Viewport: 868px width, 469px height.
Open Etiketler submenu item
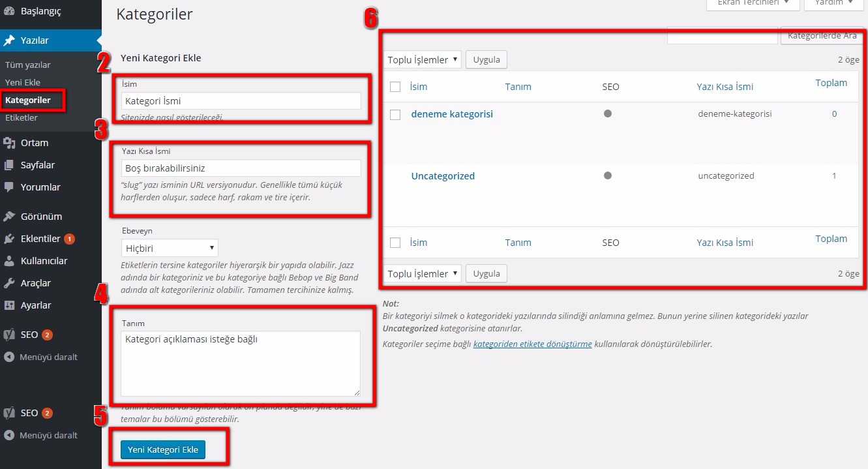tap(22, 117)
